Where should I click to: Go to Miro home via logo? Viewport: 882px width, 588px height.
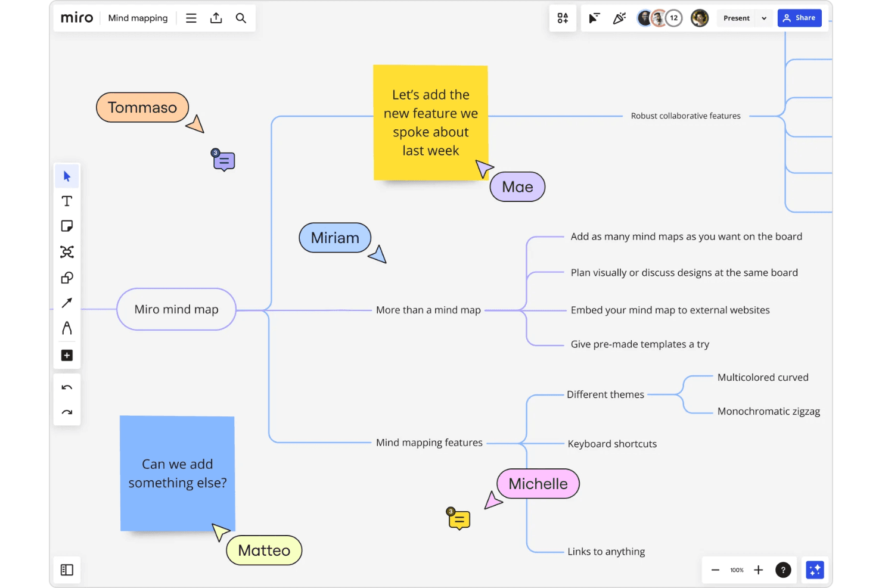pyautogui.click(x=77, y=18)
